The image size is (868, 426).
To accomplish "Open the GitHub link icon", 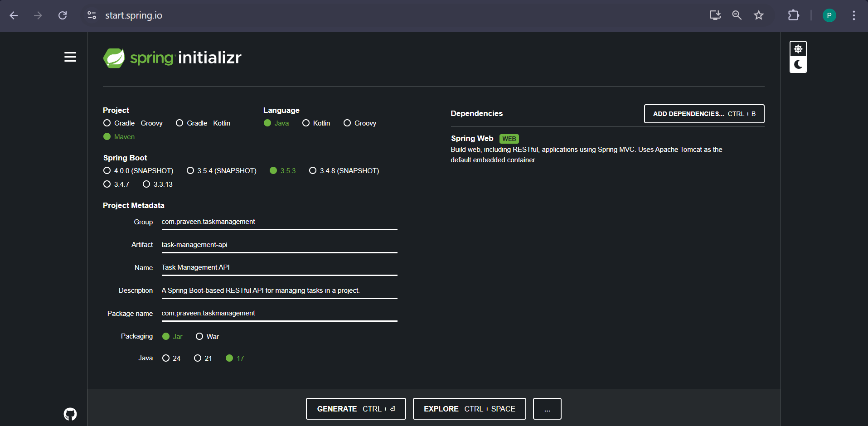I will [x=70, y=414].
